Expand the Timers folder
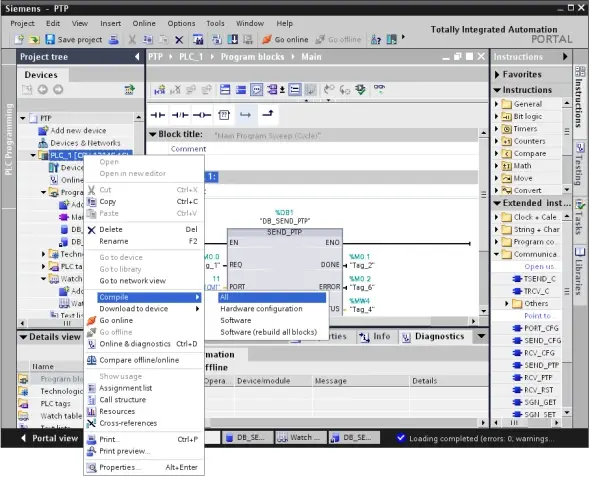Image resolution: width=590 pixels, height=477 pixels. click(496, 129)
